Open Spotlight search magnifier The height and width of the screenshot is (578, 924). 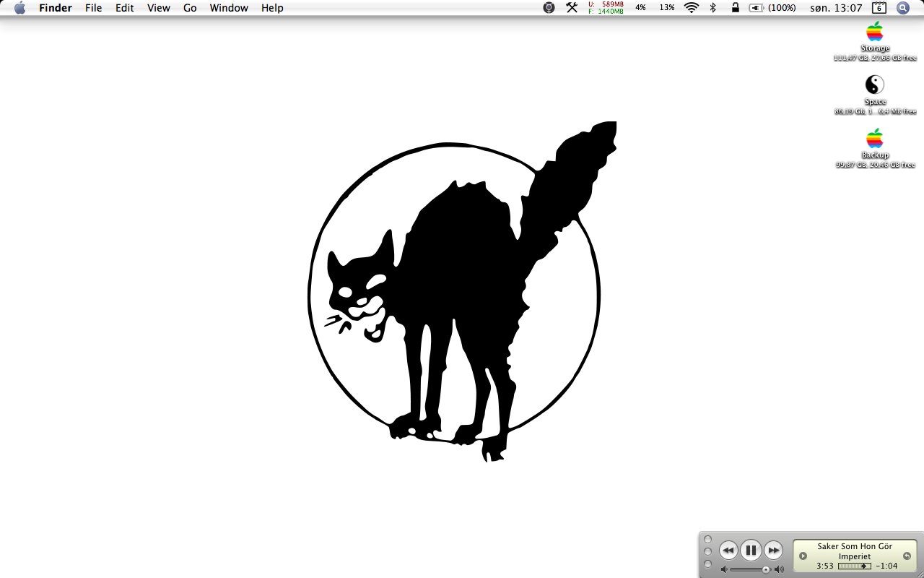click(x=903, y=8)
